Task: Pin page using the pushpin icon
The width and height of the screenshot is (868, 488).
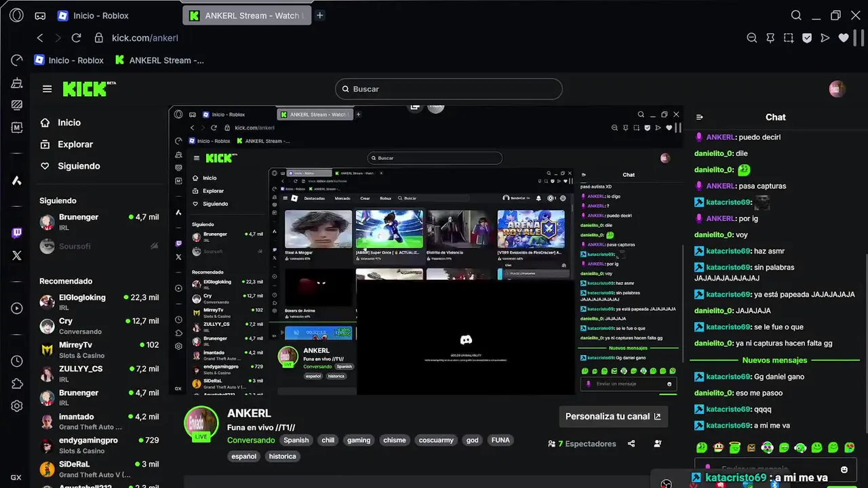Action: [770, 38]
